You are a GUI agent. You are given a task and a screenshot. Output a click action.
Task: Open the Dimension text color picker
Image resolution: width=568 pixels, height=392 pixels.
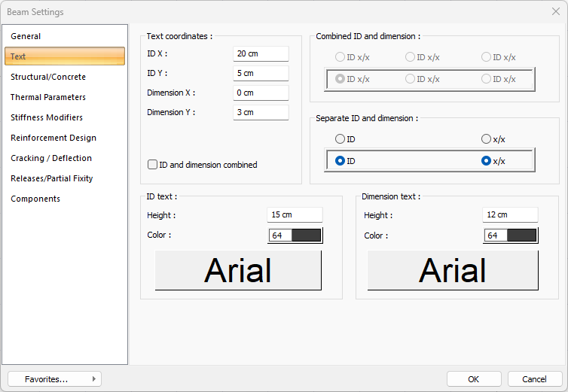pos(511,236)
